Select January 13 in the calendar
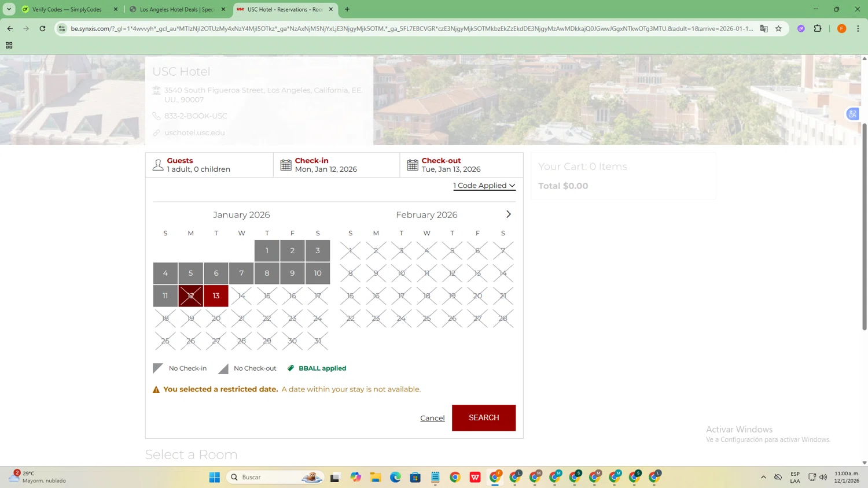The height and width of the screenshot is (488, 868). (x=216, y=295)
